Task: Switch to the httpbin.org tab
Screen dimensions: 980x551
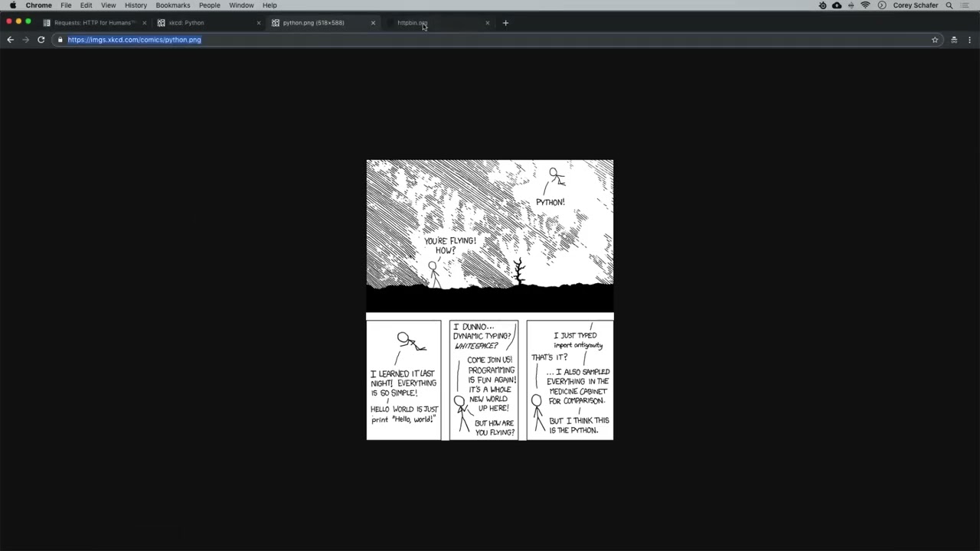Action: (x=437, y=23)
